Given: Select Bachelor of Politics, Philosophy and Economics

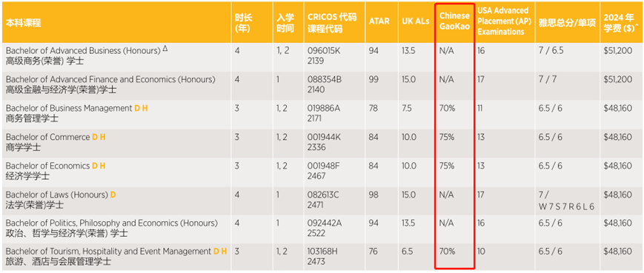Looking at the screenshot, I should [x=112, y=223].
